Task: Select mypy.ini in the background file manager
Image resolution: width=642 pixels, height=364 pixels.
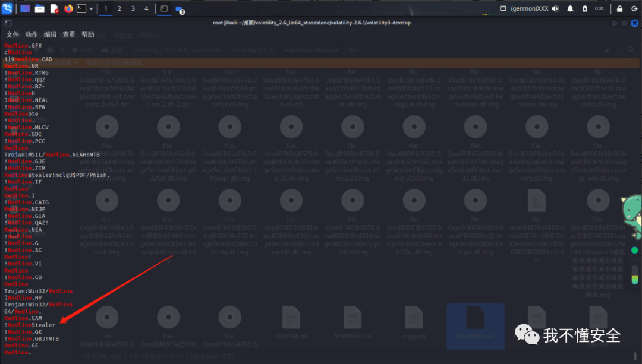Action: (x=414, y=323)
